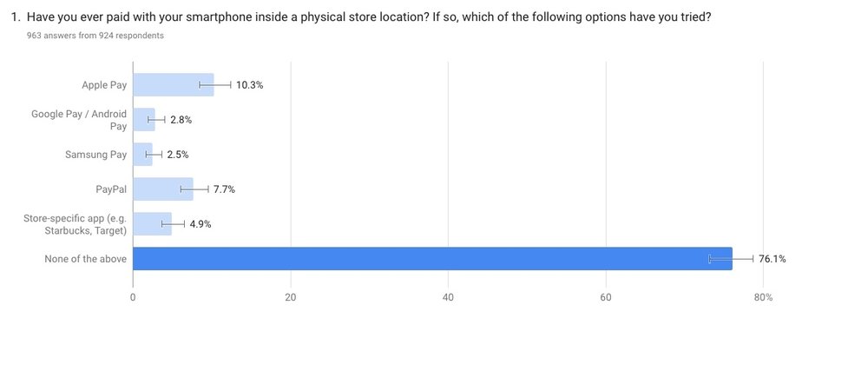Click the PayPal category label
Image resolution: width=868 pixels, height=371 pixels.
[111, 189]
